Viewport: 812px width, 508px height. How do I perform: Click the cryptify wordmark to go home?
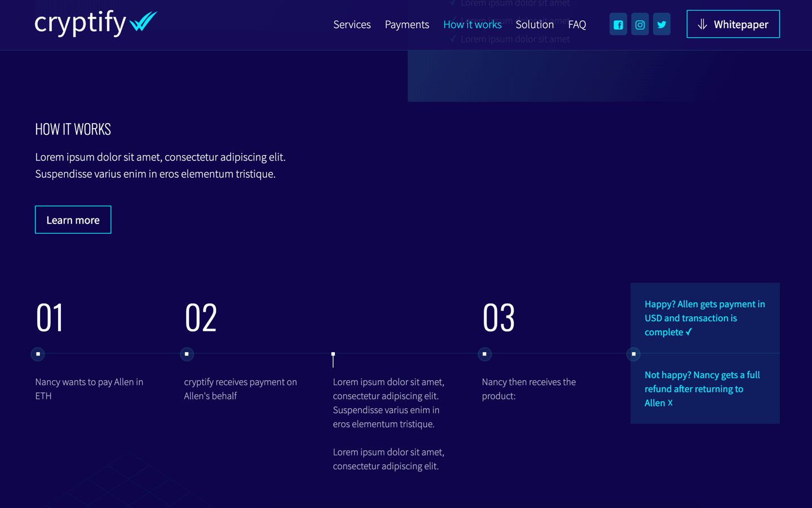pyautogui.click(x=79, y=24)
